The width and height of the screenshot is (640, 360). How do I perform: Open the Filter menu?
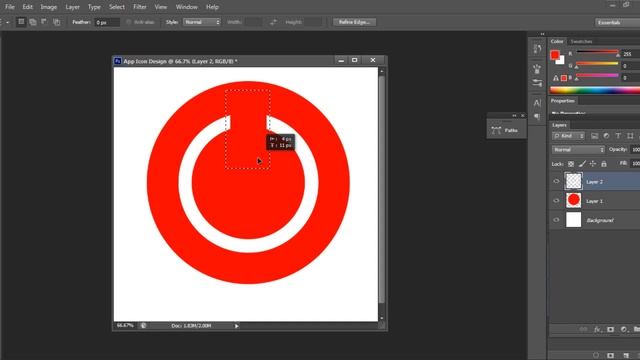pos(140,7)
